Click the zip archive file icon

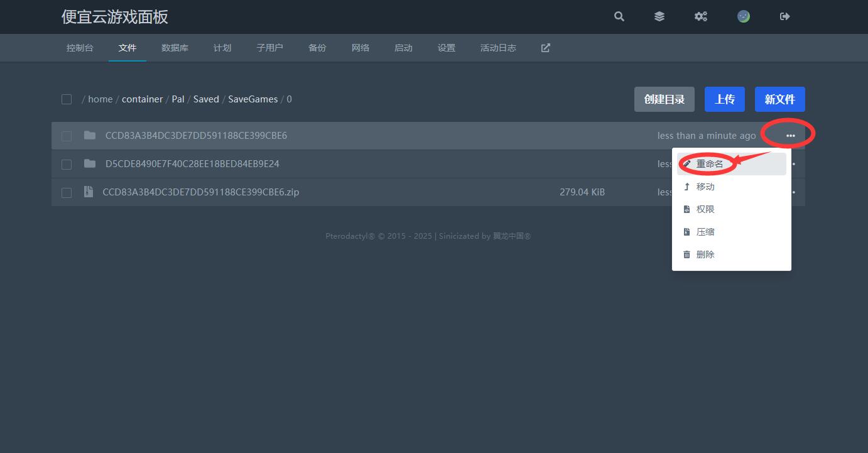[89, 192]
